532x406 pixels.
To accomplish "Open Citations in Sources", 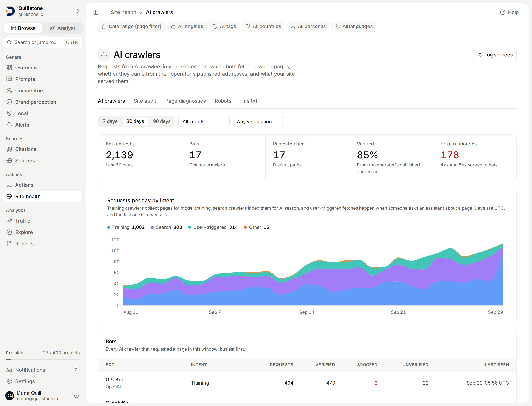I will (x=43, y=149).
